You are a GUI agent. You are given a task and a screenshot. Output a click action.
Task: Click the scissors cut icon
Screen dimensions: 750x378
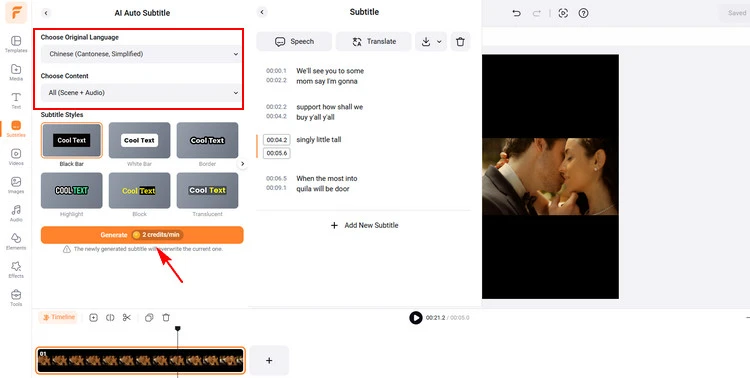127,317
